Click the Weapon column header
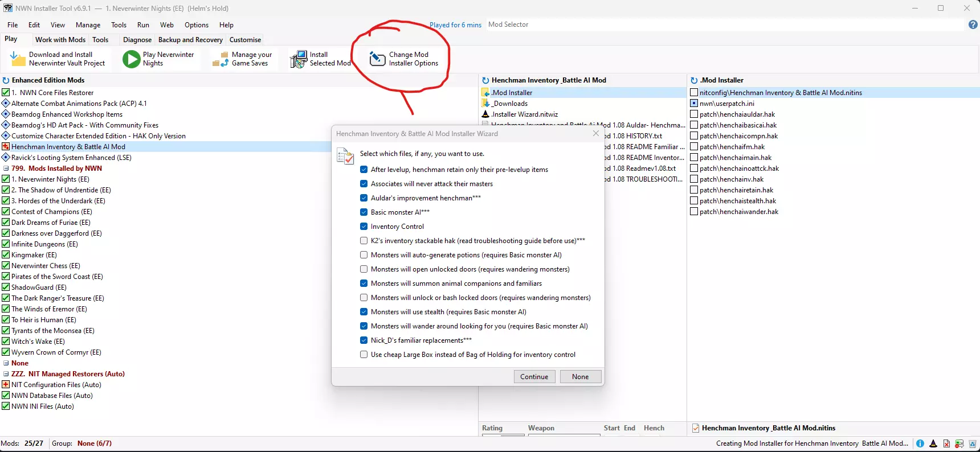 click(541, 428)
